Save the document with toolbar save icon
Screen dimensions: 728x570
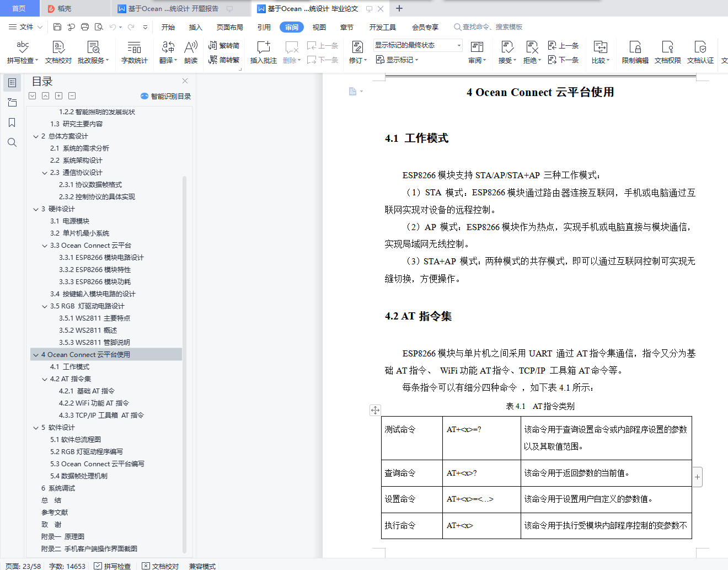click(57, 26)
